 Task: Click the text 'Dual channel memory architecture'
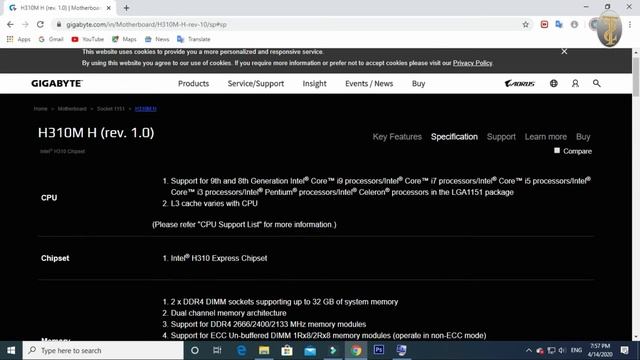point(228,313)
